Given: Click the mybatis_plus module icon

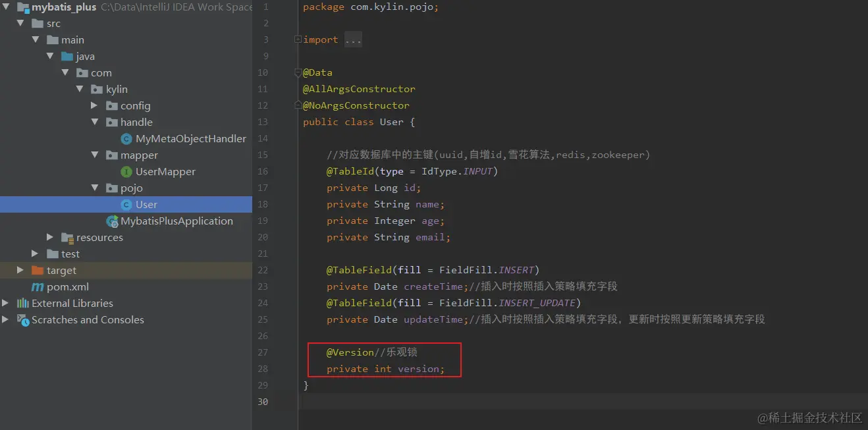Looking at the screenshot, I should [22, 7].
